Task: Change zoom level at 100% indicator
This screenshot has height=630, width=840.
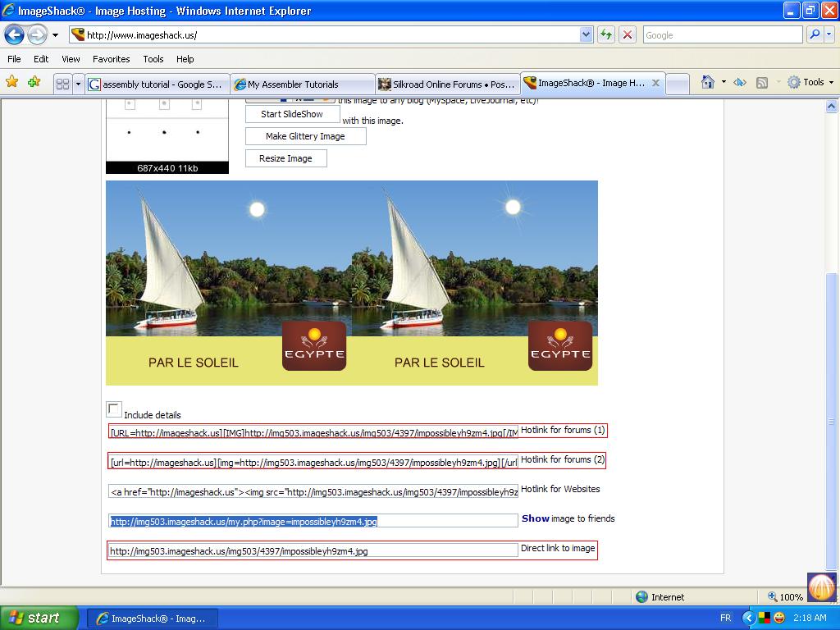Action: tap(785, 597)
